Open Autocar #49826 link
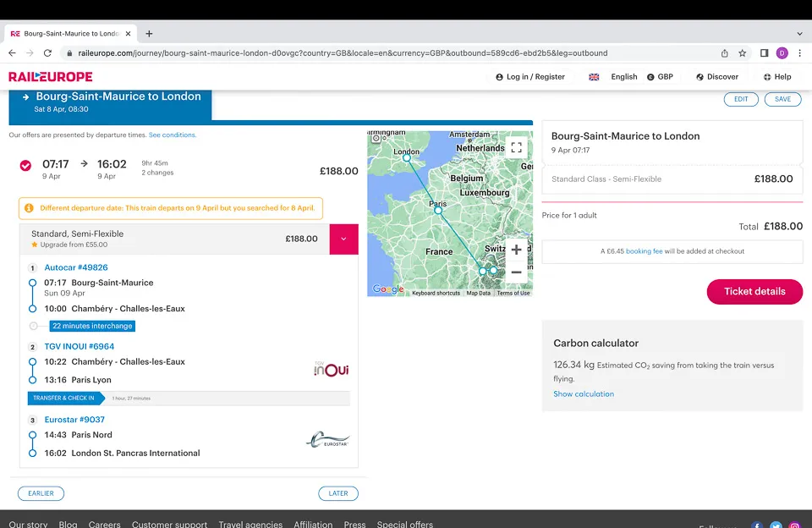Viewport: 812px width, 528px height. click(x=75, y=267)
